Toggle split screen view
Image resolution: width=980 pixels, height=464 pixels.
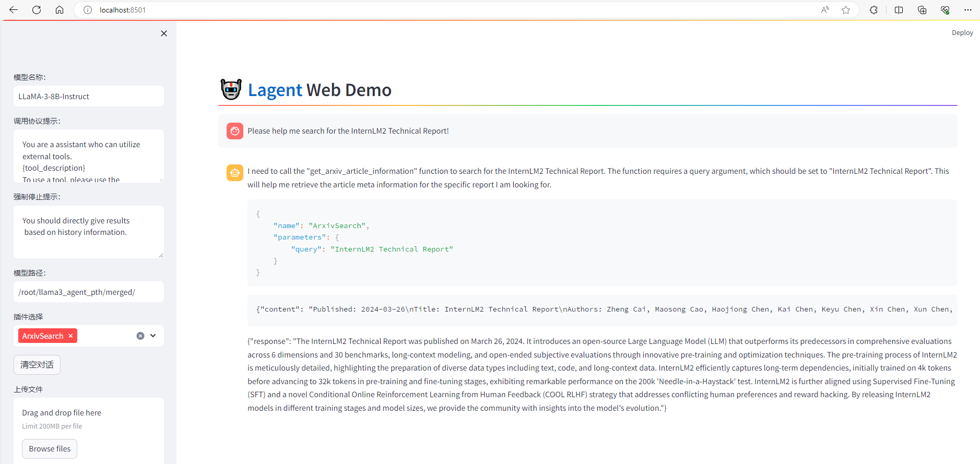coord(899,10)
